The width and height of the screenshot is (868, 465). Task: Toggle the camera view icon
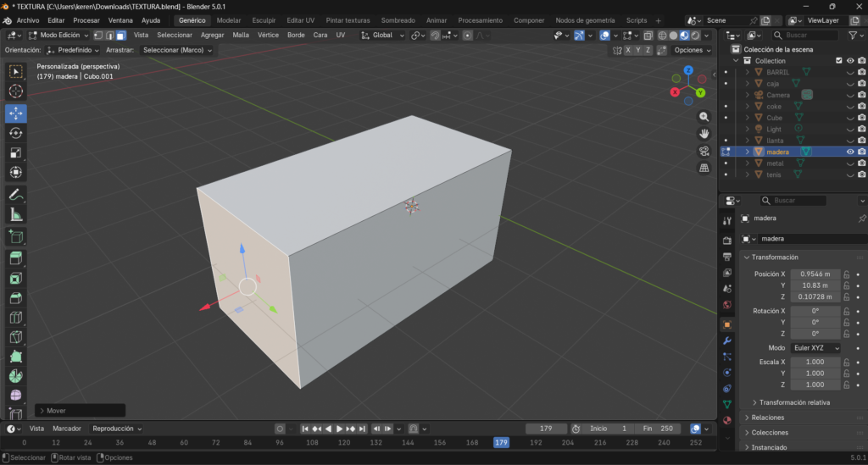pyautogui.click(x=704, y=151)
